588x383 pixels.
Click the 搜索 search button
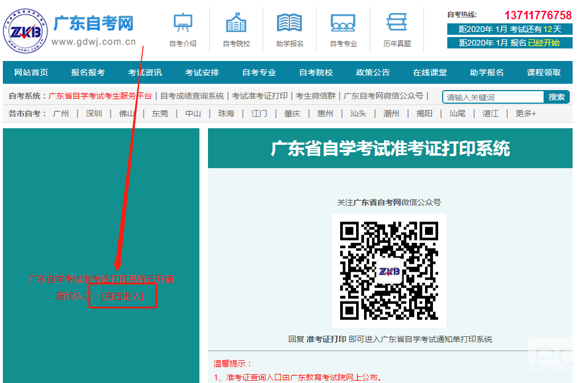click(x=557, y=97)
